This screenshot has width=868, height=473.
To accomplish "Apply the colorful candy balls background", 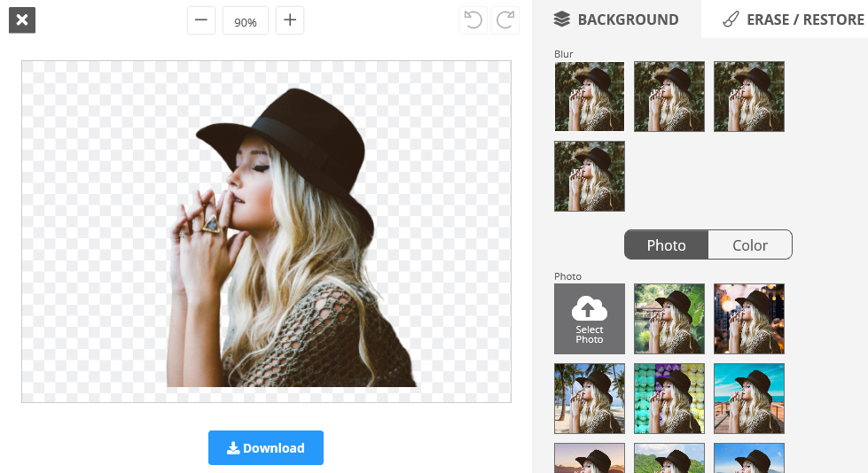I will coord(669,399).
